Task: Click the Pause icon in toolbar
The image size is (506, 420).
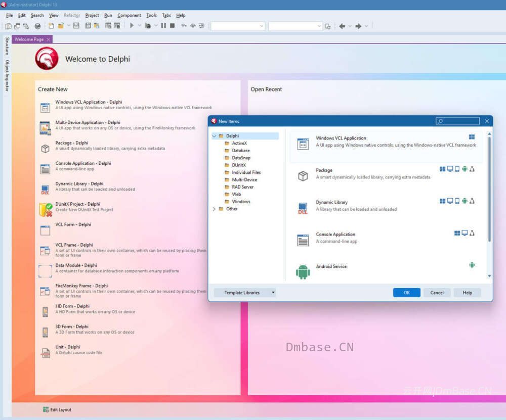Action: [163, 26]
